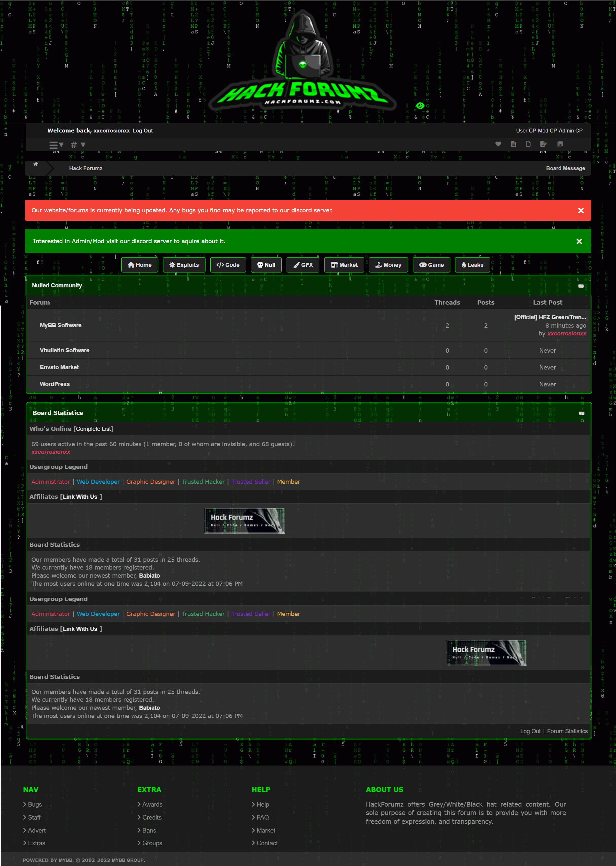616x866 pixels.
Task: Click the filled document icon in the toolbar
Action: click(513, 144)
